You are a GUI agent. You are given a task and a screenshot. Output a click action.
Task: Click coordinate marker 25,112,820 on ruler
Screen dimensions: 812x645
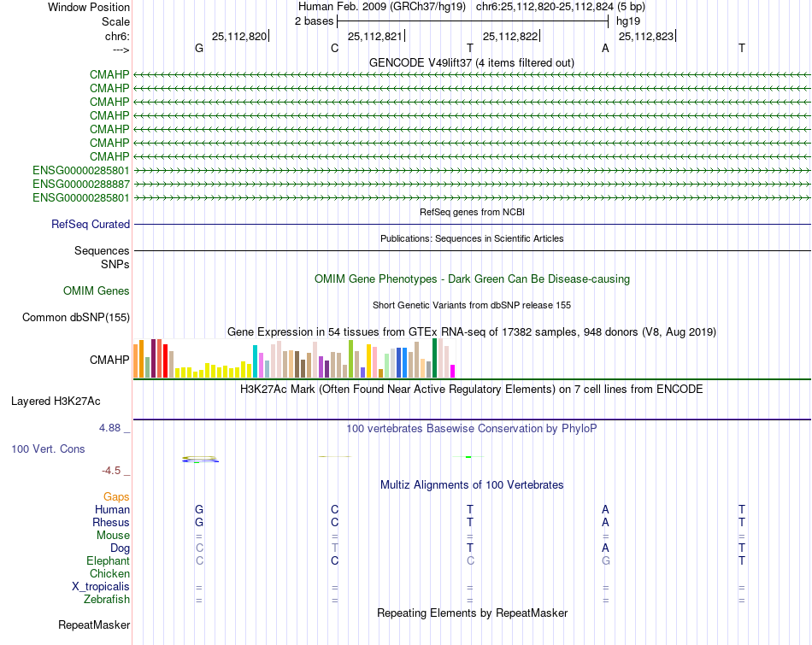coord(239,36)
